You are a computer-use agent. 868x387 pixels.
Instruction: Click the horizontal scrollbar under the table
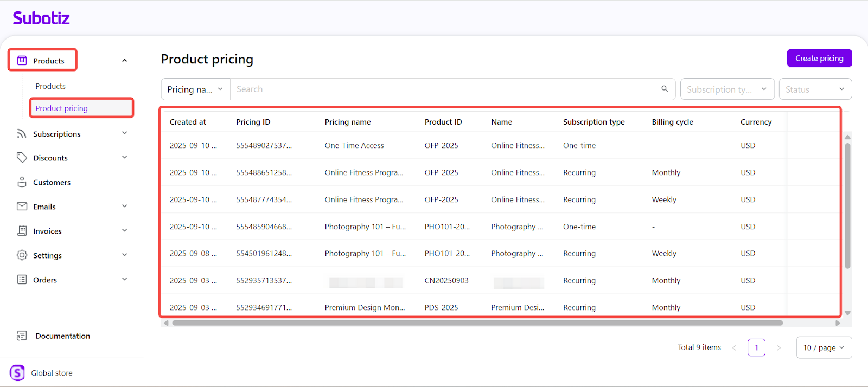[x=477, y=323]
